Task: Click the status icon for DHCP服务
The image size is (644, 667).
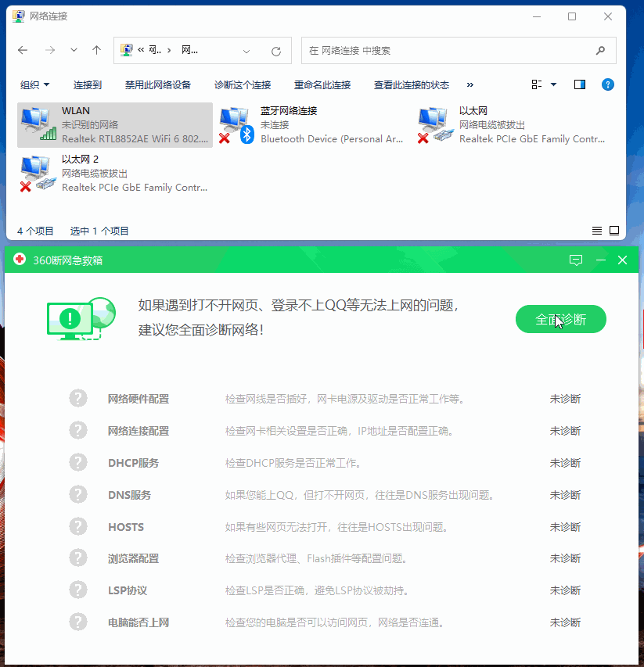Action: point(78,462)
